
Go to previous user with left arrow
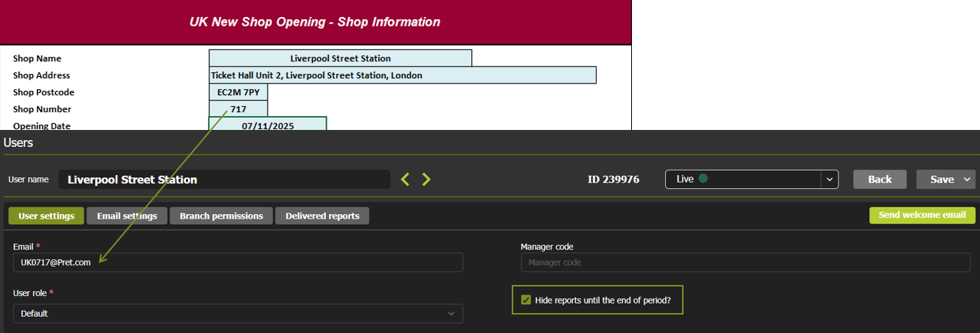405,179
